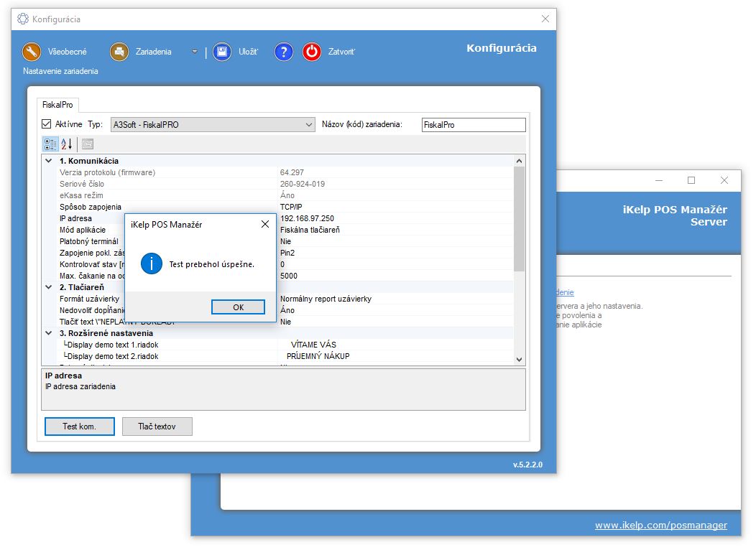
Task: Select the FiskalPro tab
Action: (x=57, y=105)
